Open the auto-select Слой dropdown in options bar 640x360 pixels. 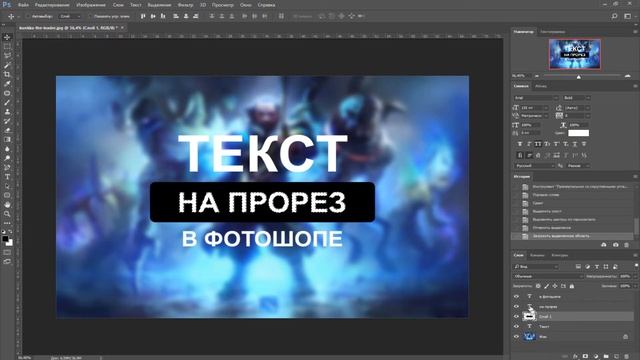tap(70, 16)
